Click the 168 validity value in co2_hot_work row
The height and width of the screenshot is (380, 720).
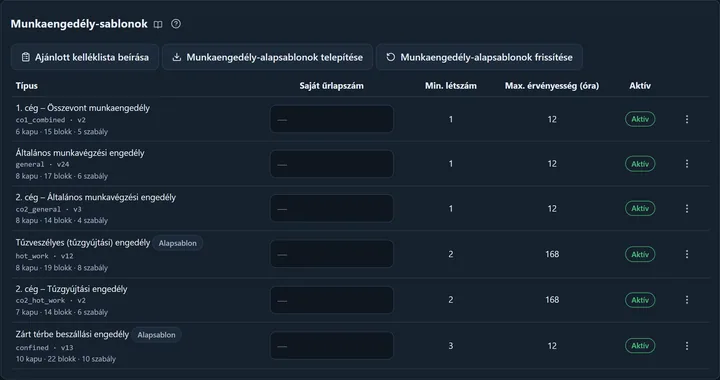tap(552, 300)
